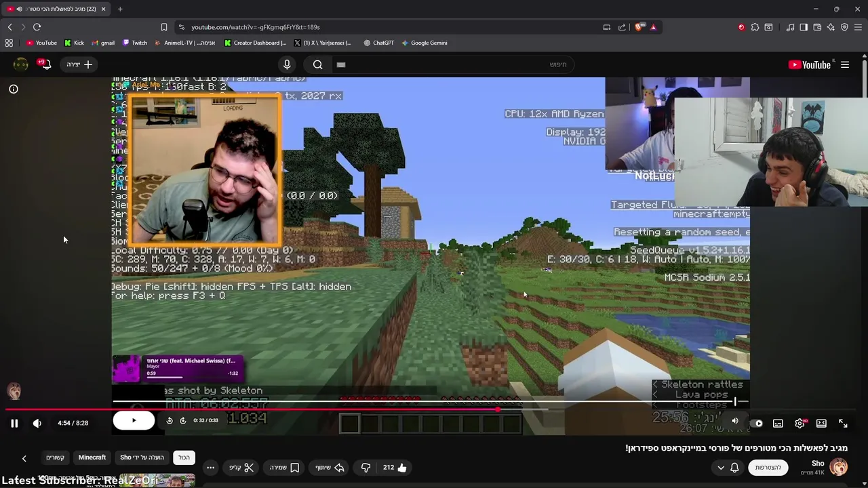Screen dimensions: 868x488
Task: Open the gmail bookmark
Action: pyautogui.click(x=102, y=43)
